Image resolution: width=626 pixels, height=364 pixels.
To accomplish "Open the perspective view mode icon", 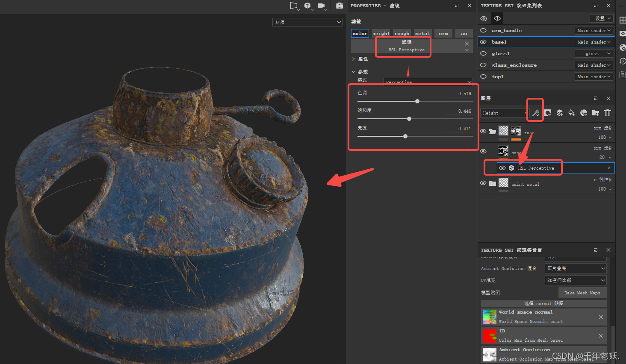I will (x=294, y=6).
